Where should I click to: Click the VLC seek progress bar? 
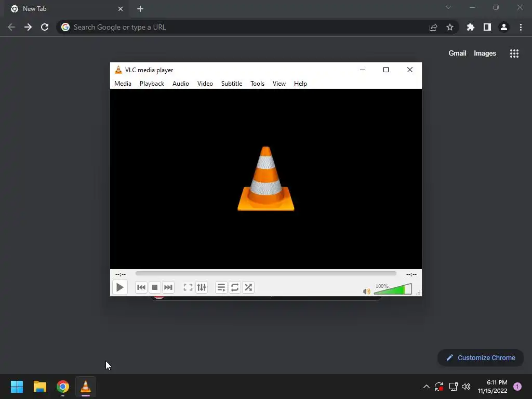click(x=265, y=273)
